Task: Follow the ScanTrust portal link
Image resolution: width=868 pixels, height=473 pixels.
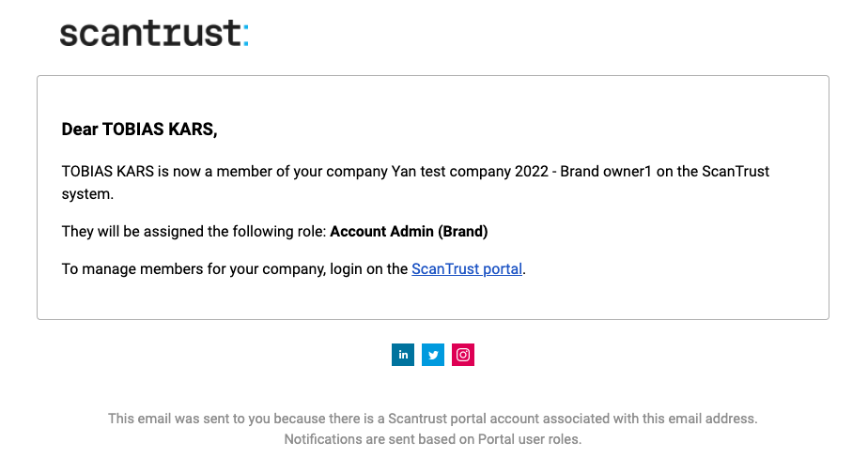Action: click(467, 268)
